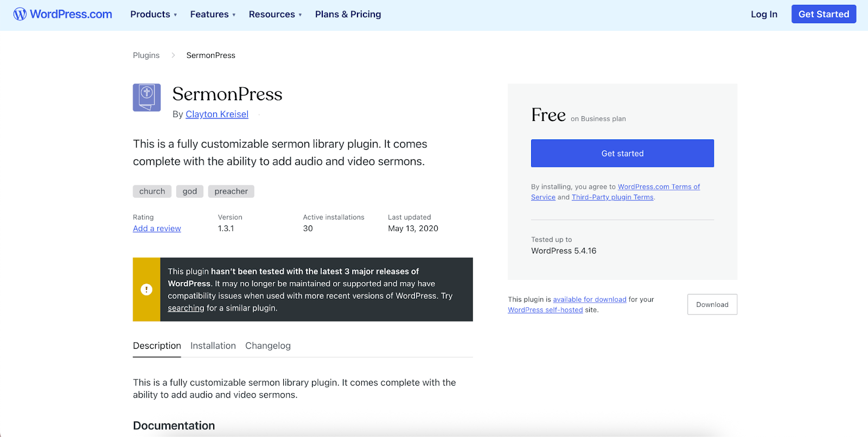Expand the Resources menu
Viewport: 868px width, 437px height.
[x=275, y=15]
